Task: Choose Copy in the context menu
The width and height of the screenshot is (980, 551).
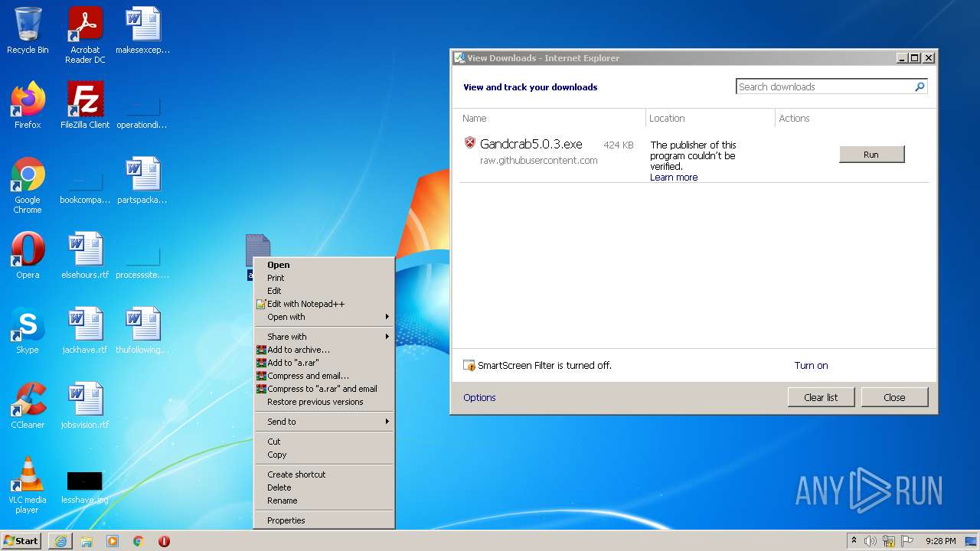Action: click(324, 455)
